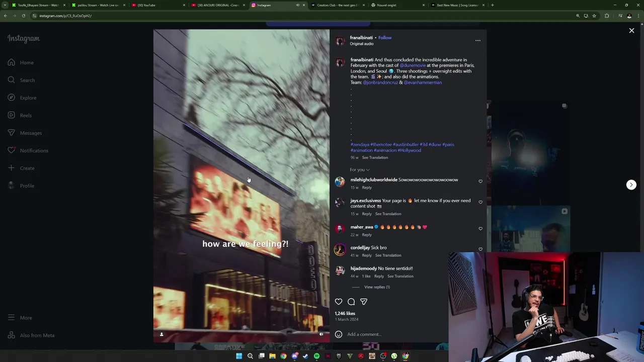Open Search in Instagram sidebar
Viewport: 644px width, 362px height.
[x=21, y=80]
